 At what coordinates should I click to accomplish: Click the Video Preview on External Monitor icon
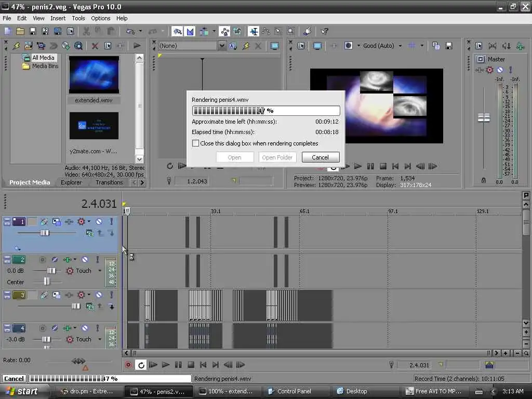pos(317,46)
